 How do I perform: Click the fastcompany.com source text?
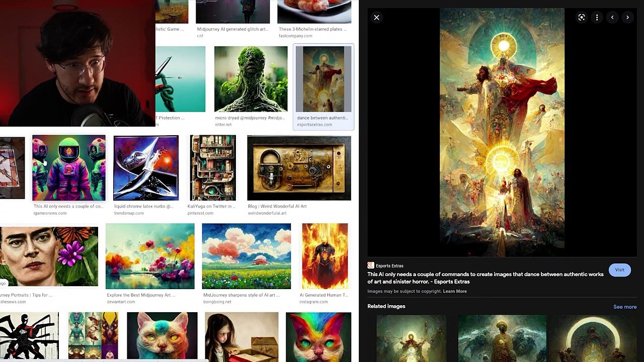coord(295,36)
